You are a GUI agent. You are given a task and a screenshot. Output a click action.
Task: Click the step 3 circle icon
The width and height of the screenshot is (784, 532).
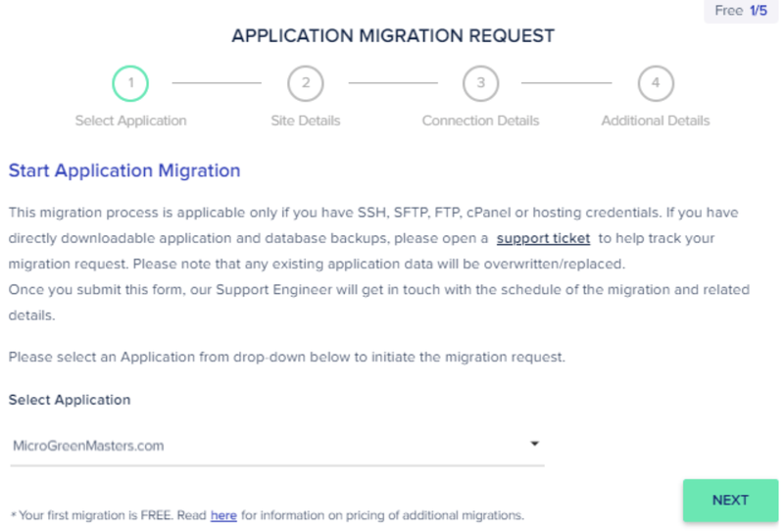coord(480,83)
